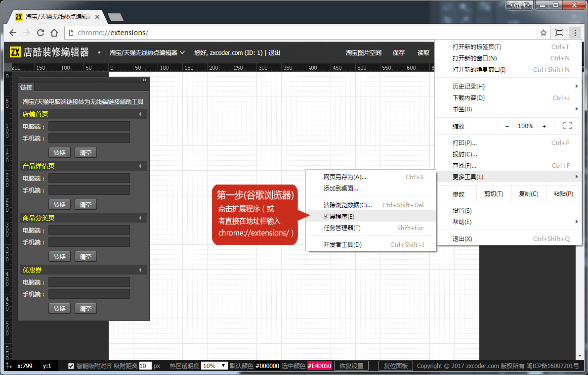Viewport: 588px width, 375px height.
Task: Click 清空 under 商品分类页
Action: pos(85,256)
